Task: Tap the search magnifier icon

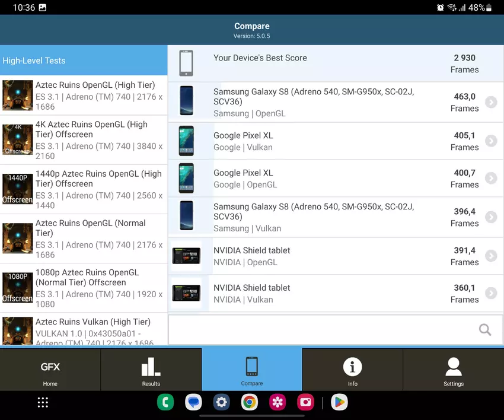Action: coord(484,330)
